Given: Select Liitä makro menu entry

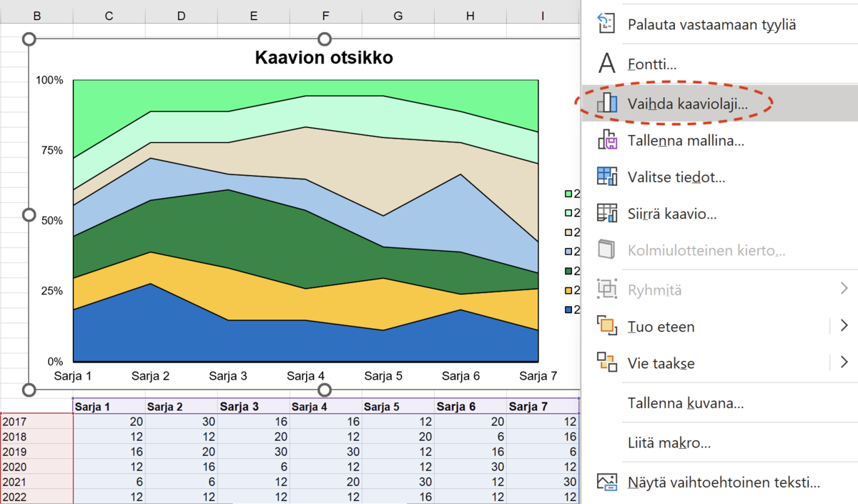Looking at the screenshot, I should [x=669, y=443].
